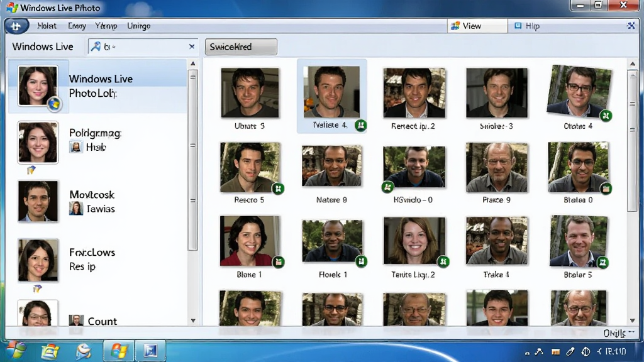Clear the search box with the X
This screenshot has width=644, height=362.
tap(191, 47)
